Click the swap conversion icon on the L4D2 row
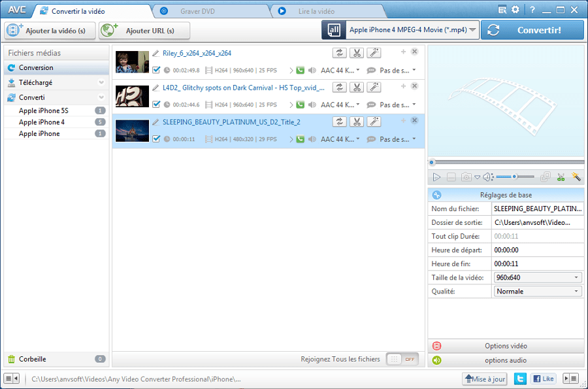588x389 pixels. [x=339, y=87]
